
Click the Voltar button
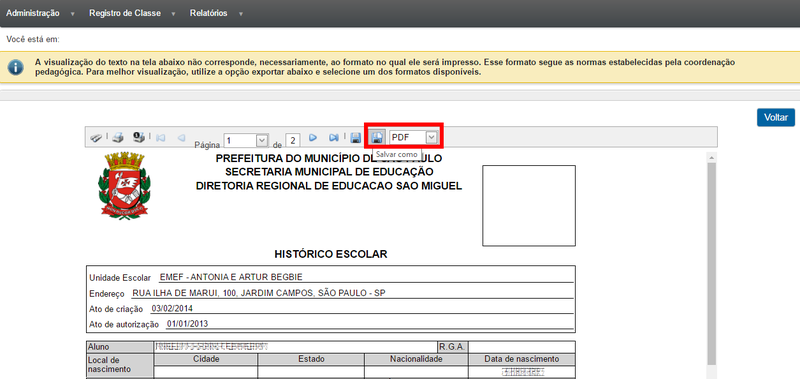click(x=776, y=117)
